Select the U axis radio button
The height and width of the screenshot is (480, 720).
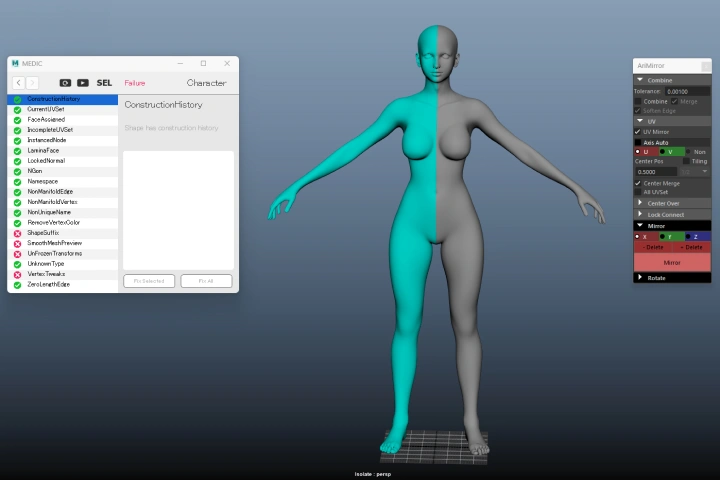637,152
